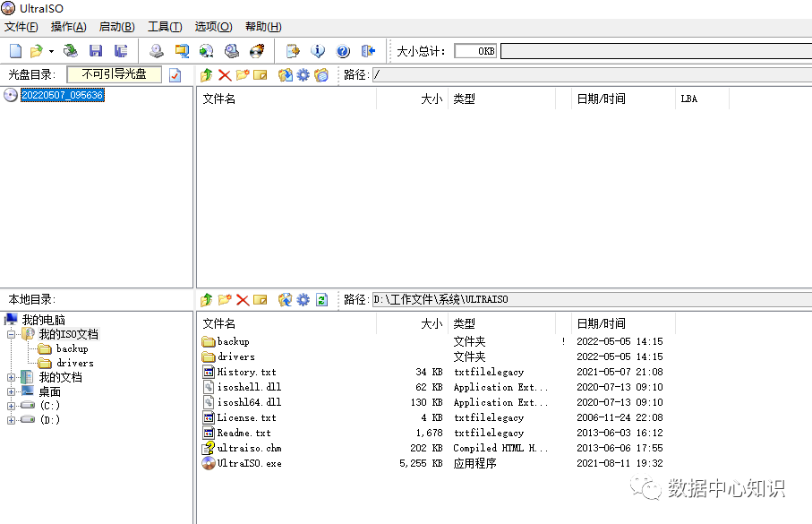The image size is (812, 524).
Task: Select License.txt in local file list
Action: [x=246, y=417]
